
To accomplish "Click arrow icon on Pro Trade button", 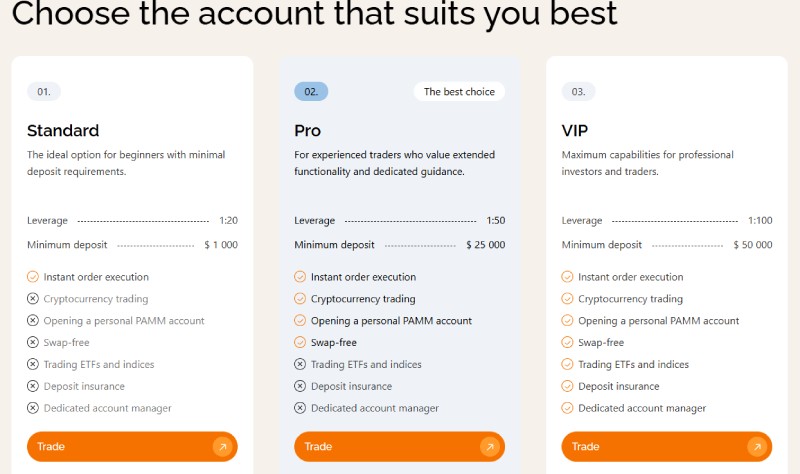I will pos(489,446).
